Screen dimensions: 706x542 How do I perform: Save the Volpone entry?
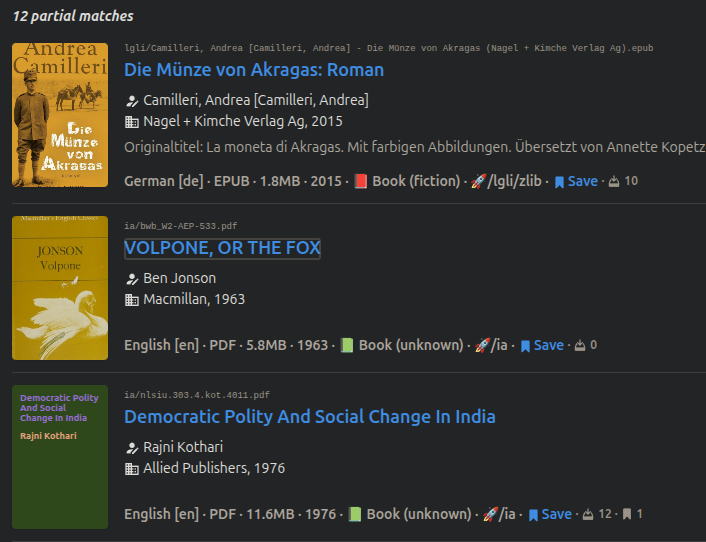(x=542, y=345)
